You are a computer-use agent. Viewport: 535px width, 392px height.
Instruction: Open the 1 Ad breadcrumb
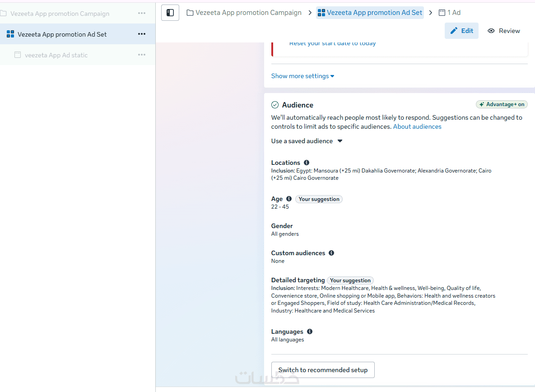[x=450, y=13]
